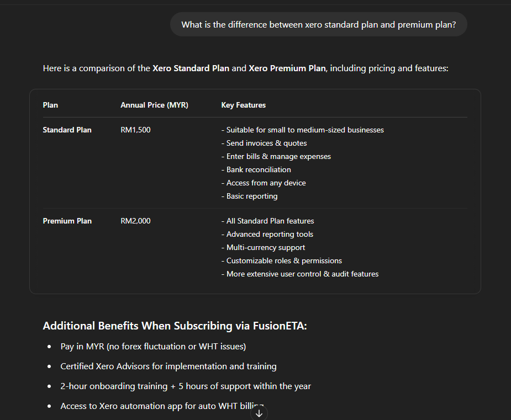Click the "2-hour onboarding training" bullet point
Viewport: 511px width, 420px height.
point(186,386)
